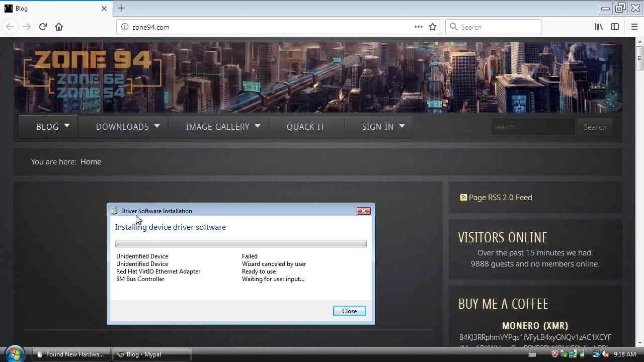The width and height of the screenshot is (644, 362).
Task: Focus the website search input box
Action: click(532, 127)
